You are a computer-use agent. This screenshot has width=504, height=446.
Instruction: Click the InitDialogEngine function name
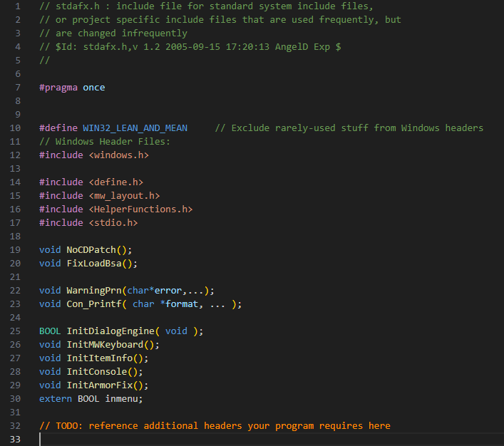110,331
